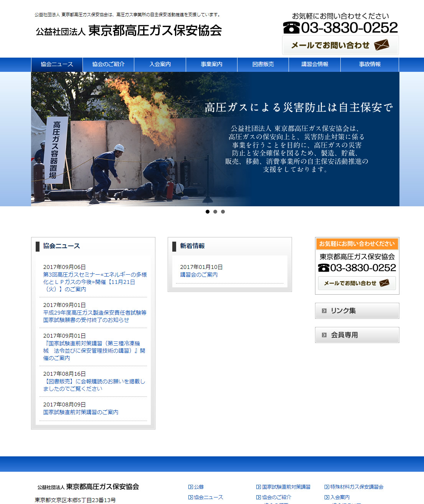Screen dimensions: 424x504
Task: Open the 講習会のご案内 link under 新着情報
Action: [199, 275]
